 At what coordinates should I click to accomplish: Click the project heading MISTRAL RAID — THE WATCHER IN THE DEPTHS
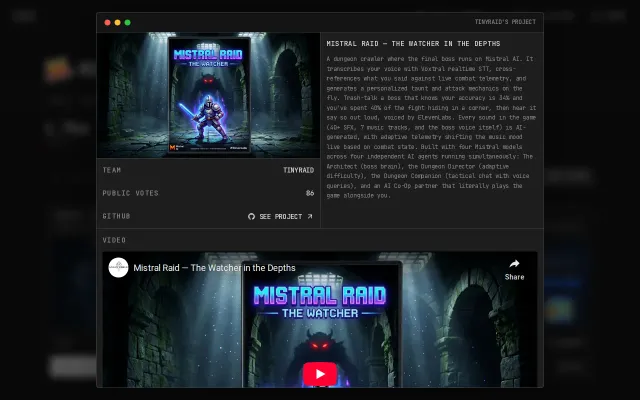pyautogui.click(x=413, y=44)
